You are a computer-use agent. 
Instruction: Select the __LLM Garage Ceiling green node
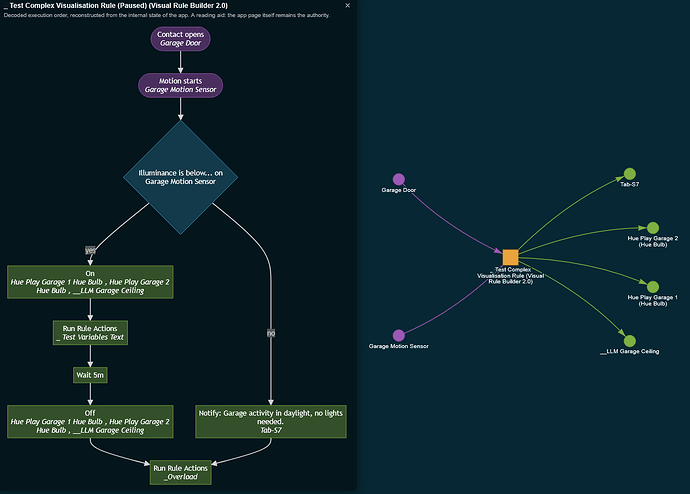630,340
